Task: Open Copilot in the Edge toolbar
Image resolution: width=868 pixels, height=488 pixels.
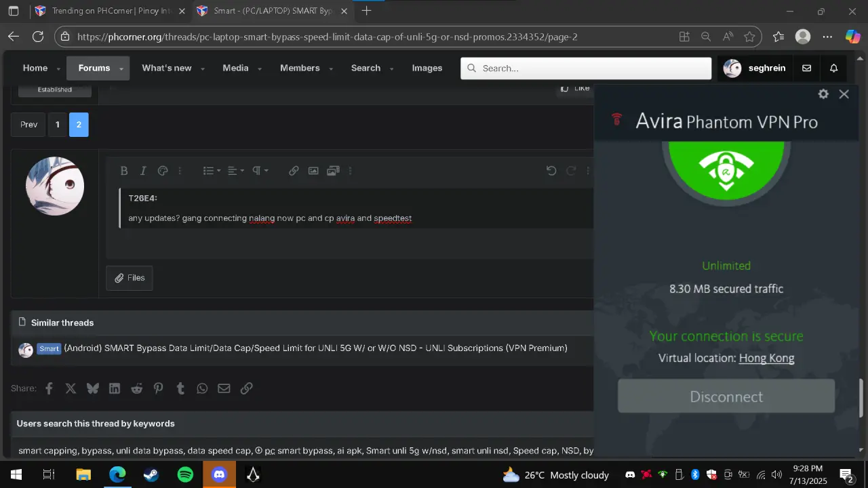Action: click(x=852, y=37)
